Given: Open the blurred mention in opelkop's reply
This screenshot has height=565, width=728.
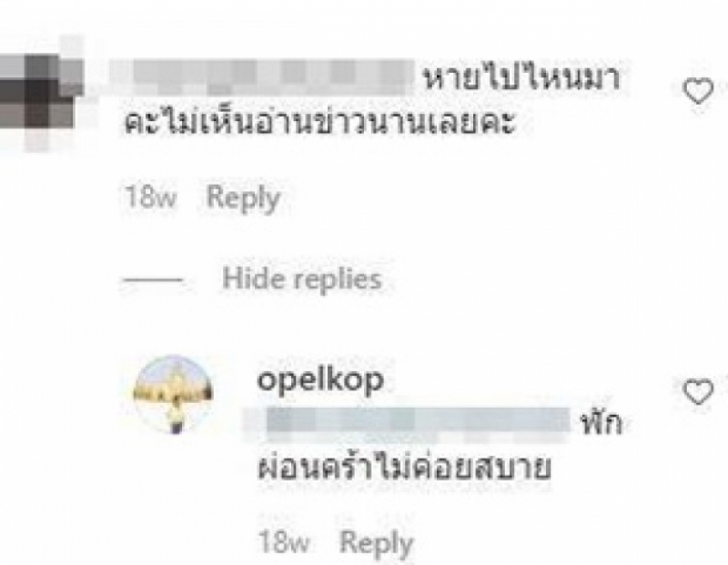Looking at the screenshot, I should click(x=408, y=423).
